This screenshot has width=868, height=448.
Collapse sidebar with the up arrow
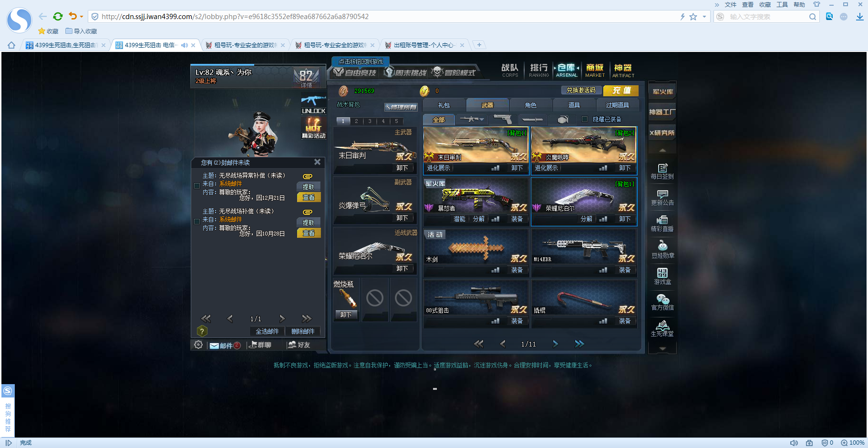662,150
